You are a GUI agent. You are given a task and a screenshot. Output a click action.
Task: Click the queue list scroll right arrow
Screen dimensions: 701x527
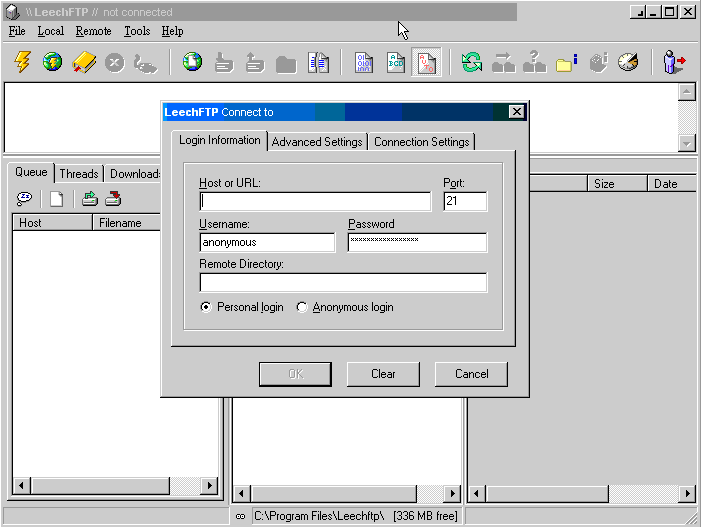pos(209,485)
